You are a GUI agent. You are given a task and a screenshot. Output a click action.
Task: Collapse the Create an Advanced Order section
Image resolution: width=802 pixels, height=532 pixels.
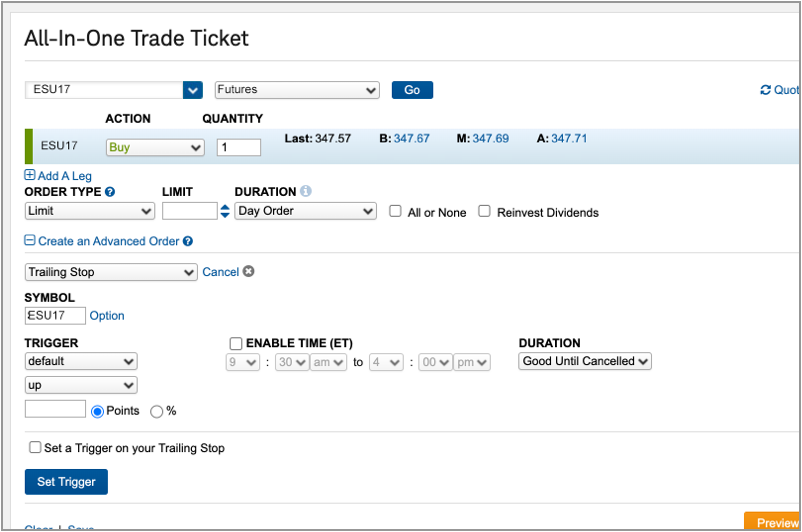click(30, 240)
